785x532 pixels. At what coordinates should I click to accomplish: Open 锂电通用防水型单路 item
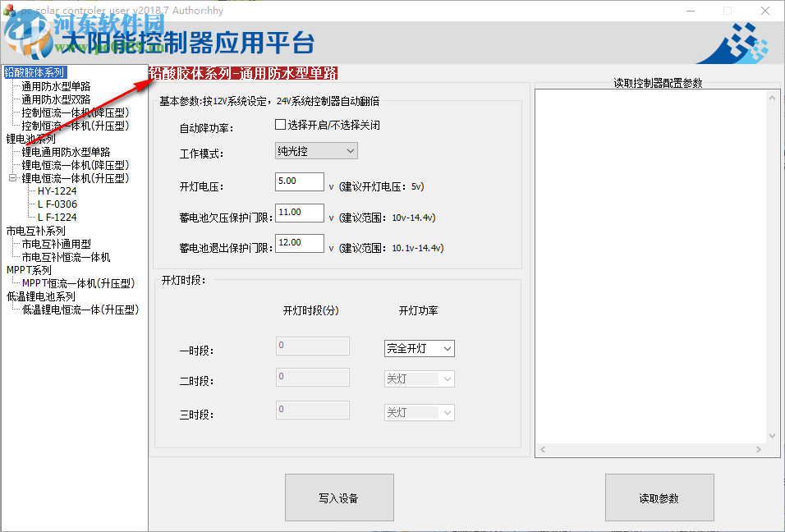(66, 152)
